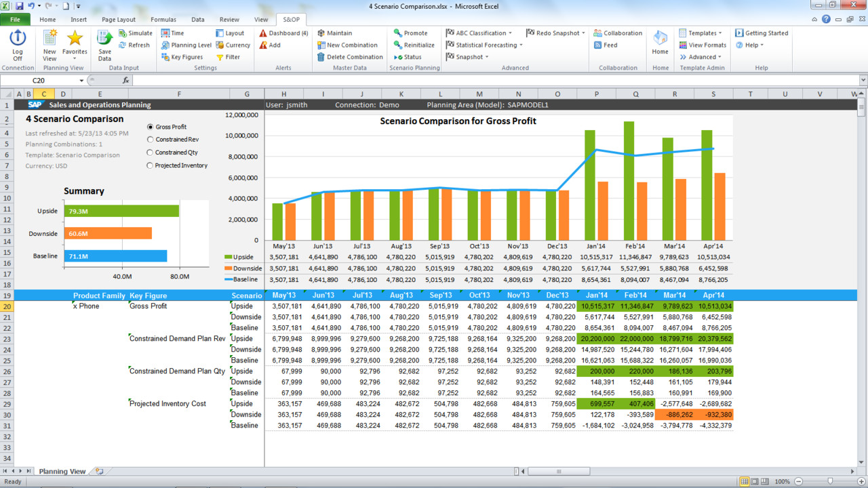
Task: Click the Normal view button in status bar
Action: pos(745,482)
